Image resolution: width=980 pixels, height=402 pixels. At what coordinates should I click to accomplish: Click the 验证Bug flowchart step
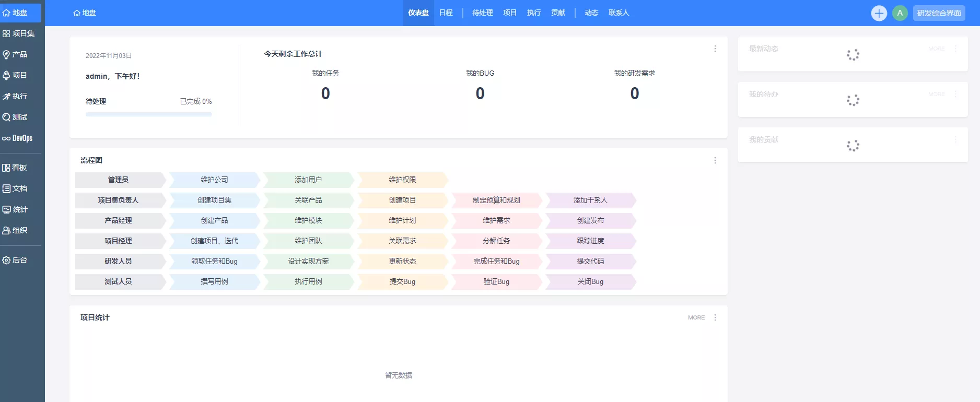coord(496,281)
